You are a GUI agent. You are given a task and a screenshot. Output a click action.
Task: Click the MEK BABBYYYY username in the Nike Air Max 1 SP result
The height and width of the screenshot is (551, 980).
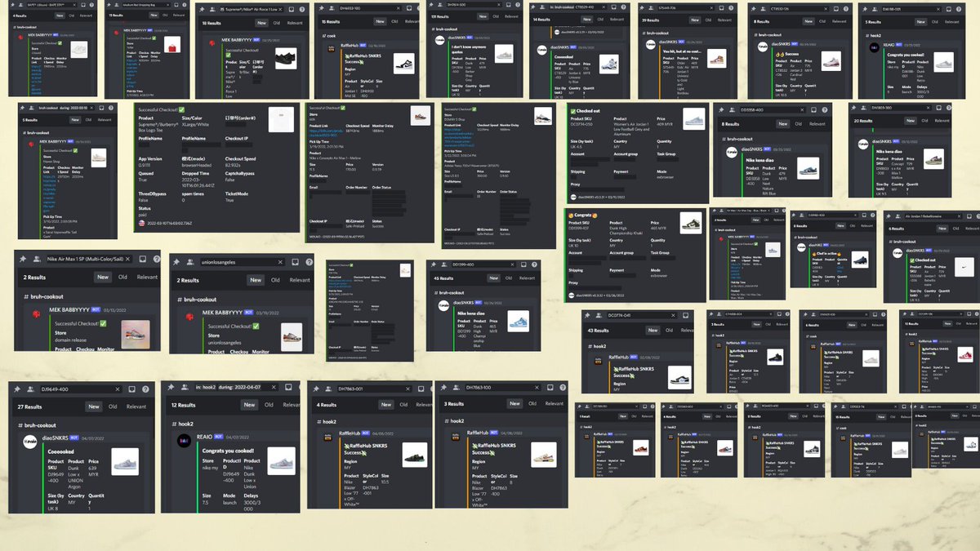click(69, 310)
